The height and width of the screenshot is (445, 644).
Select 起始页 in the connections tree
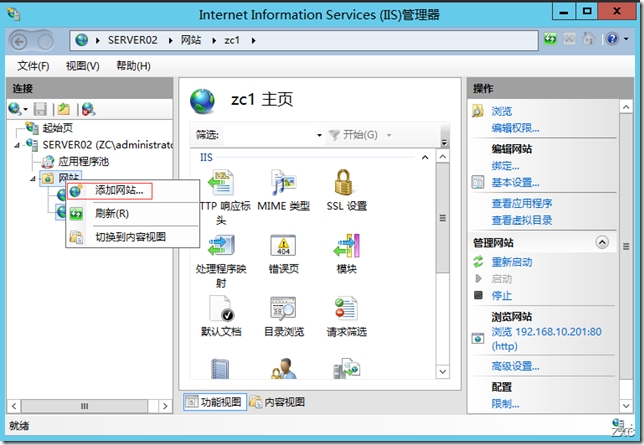coord(57,128)
